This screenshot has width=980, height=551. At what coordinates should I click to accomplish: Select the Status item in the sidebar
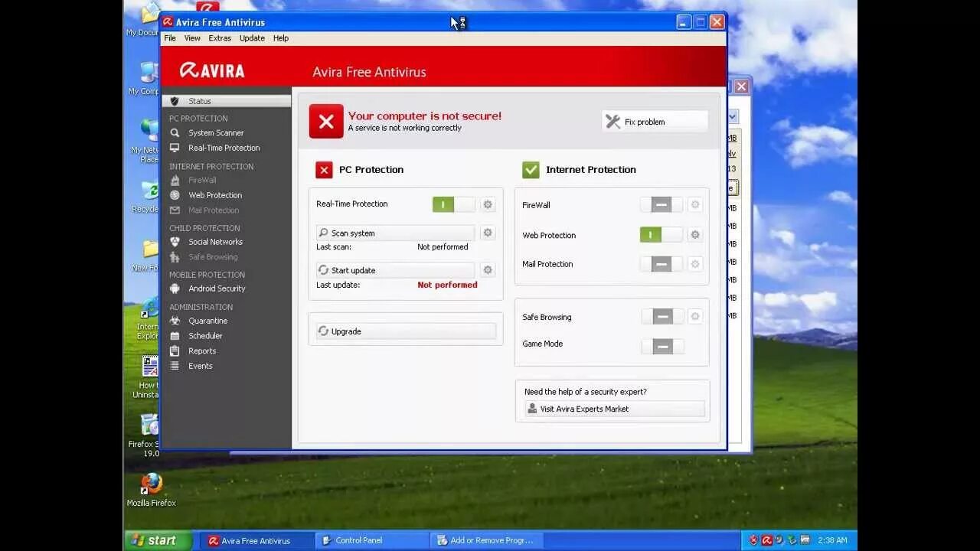[x=227, y=101]
